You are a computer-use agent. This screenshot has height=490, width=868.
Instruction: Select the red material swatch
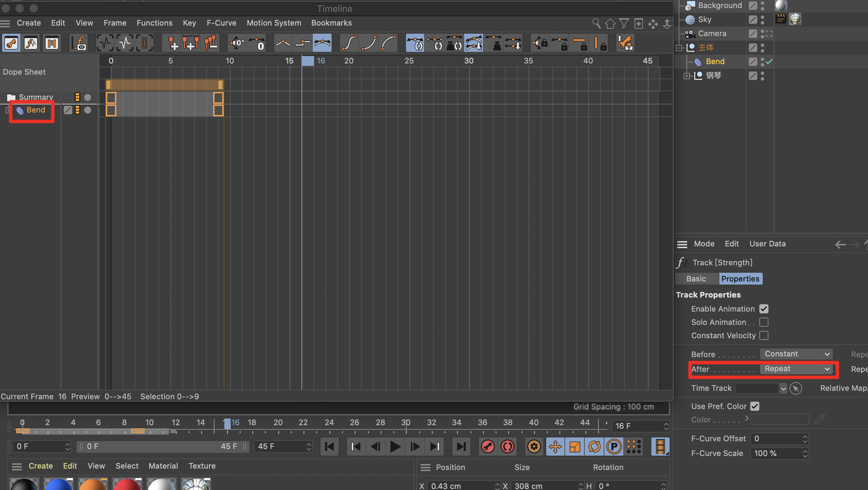(127, 484)
